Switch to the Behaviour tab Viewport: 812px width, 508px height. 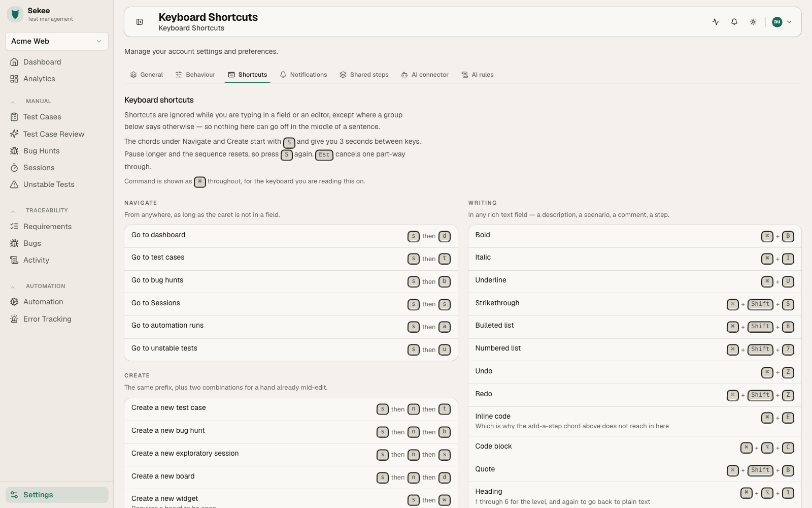point(195,75)
